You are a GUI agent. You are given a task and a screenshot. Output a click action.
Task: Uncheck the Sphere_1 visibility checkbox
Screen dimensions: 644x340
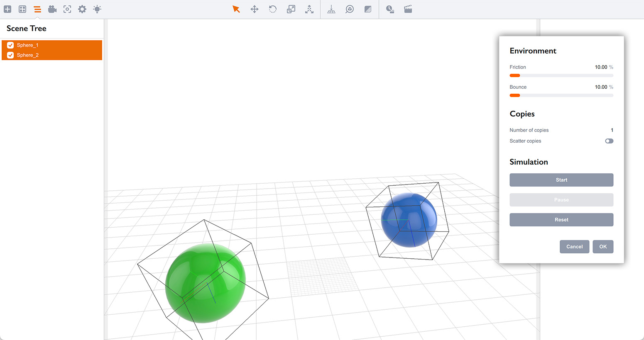tap(10, 45)
